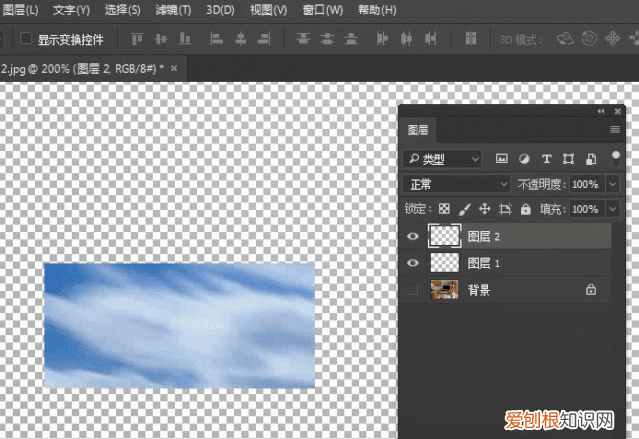Lock transparent pixels in lock row

445,209
